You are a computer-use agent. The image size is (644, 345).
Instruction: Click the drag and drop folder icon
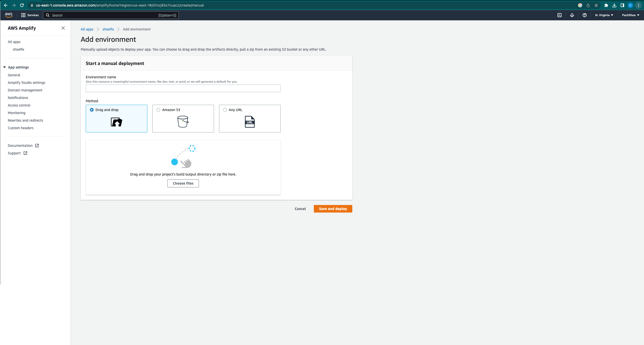[x=116, y=122]
